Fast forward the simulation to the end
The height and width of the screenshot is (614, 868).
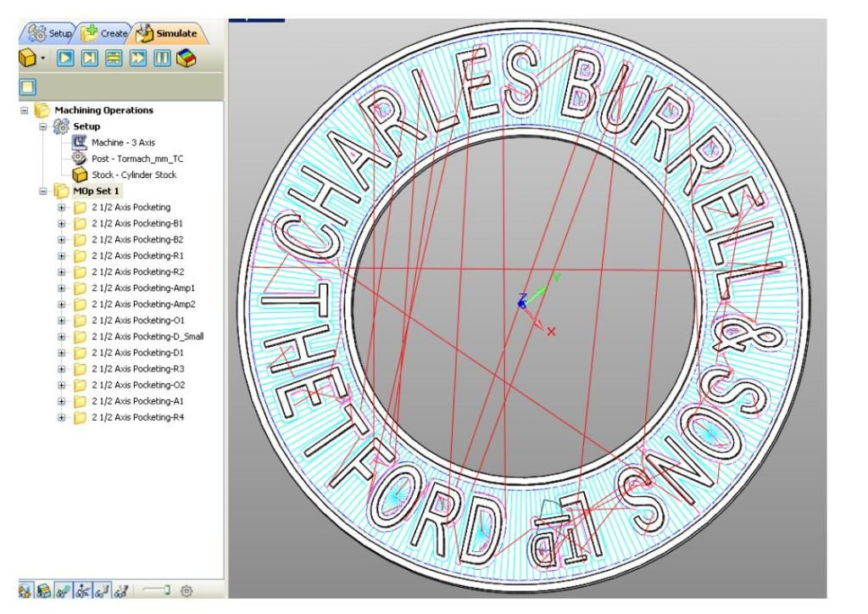(x=138, y=59)
